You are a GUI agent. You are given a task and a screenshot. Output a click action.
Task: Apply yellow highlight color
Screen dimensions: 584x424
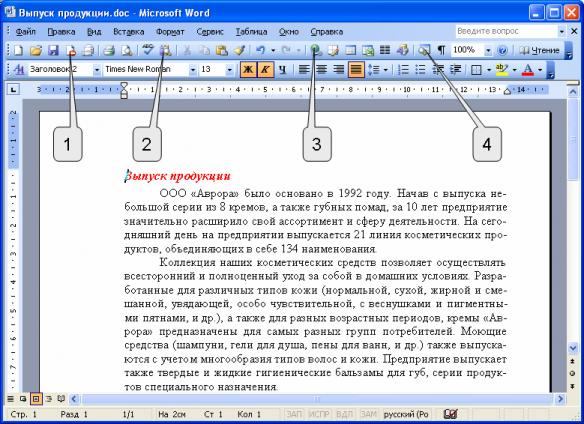pyautogui.click(x=502, y=69)
